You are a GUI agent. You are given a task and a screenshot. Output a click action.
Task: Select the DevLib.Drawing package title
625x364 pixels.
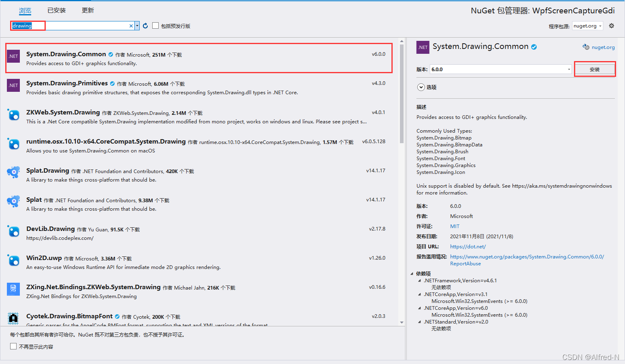coord(51,229)
